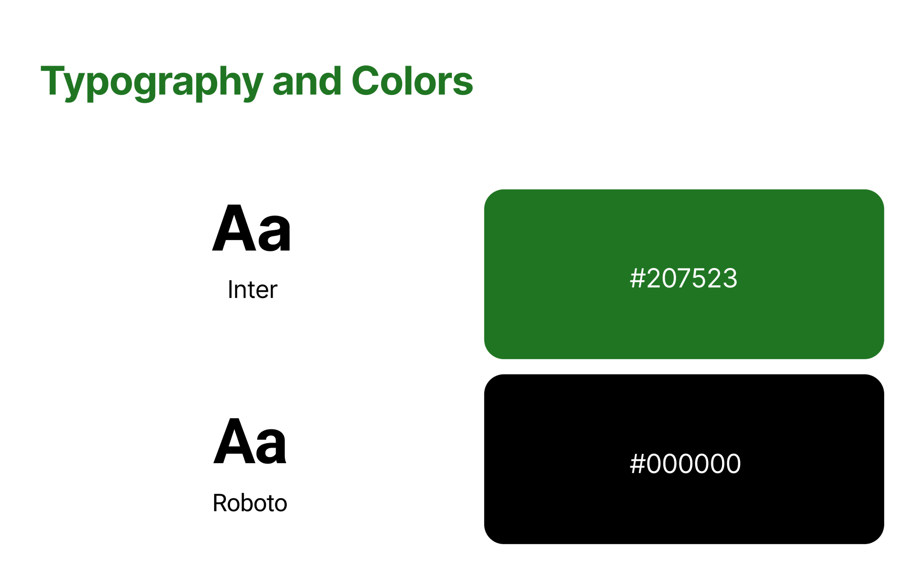Viewport: 921px width, 588px height.
Task: Click the letter "T" starting the heading
Action: pos(52,80)
